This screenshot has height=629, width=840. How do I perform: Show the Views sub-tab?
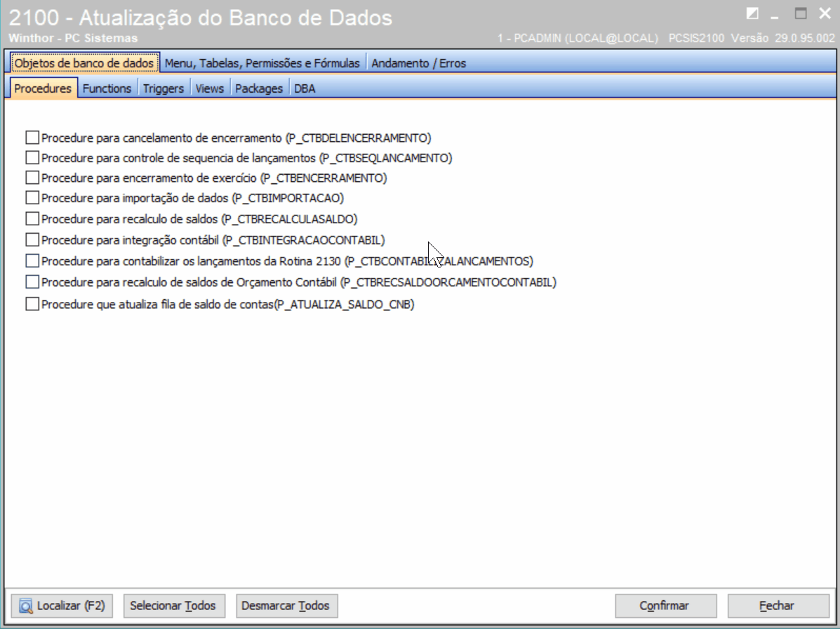coord(209,88)
